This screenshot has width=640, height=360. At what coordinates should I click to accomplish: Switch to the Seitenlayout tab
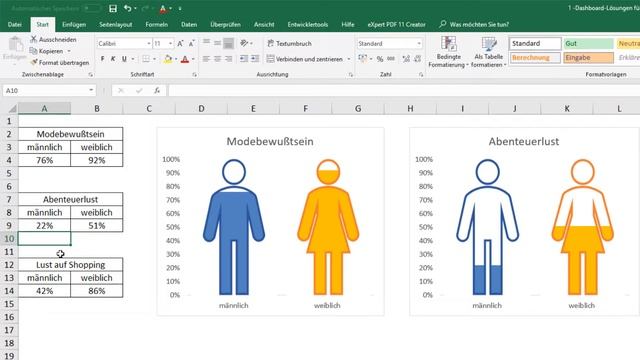pyautogui.click(x=116, y=24)
